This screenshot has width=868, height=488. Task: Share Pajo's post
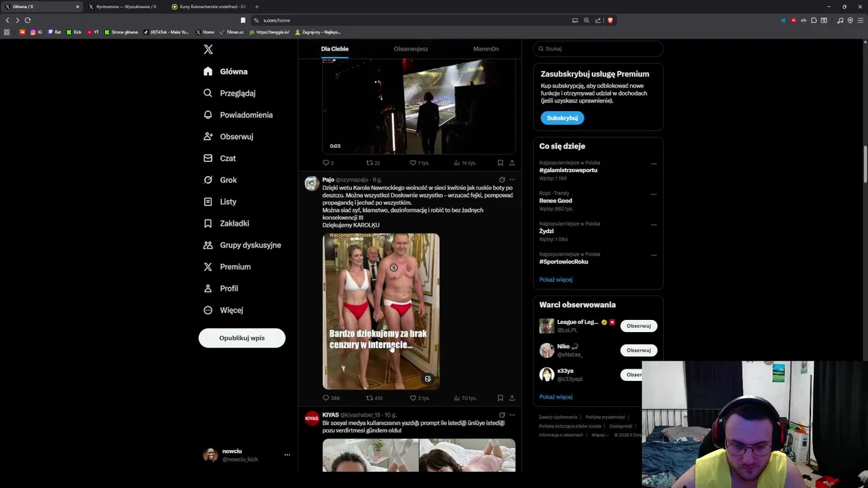pos(512,398)
